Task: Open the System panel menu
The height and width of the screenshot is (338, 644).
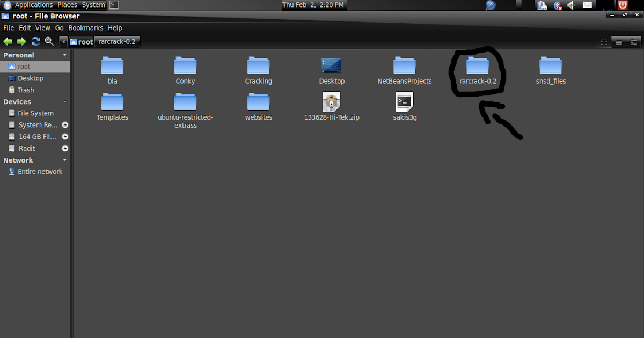Action: (93, 5)
